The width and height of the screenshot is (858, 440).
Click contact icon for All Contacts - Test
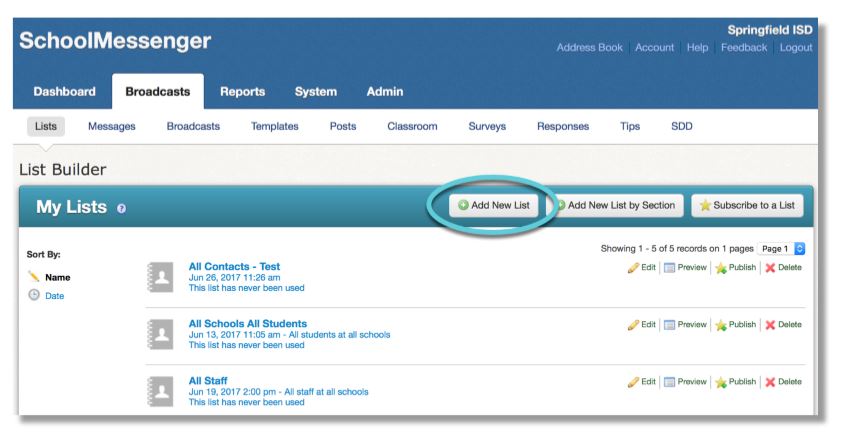(x=161, y=277)
